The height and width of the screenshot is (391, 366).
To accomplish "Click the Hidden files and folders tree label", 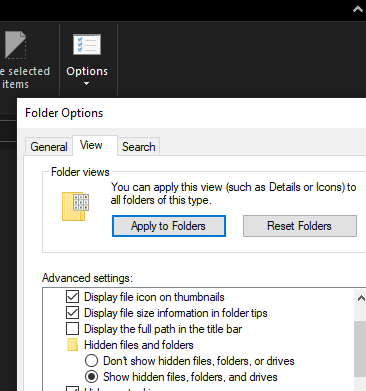I will 139,345.
